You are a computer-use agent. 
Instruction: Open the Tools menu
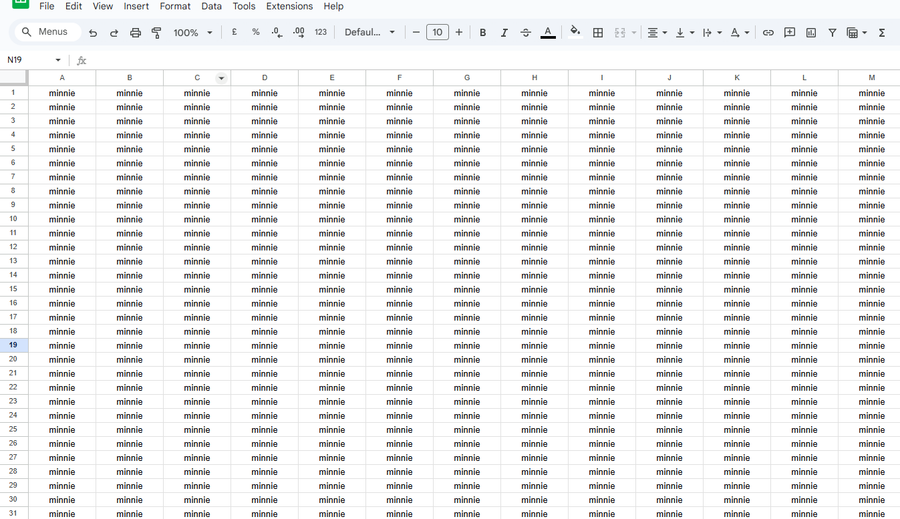244,6
